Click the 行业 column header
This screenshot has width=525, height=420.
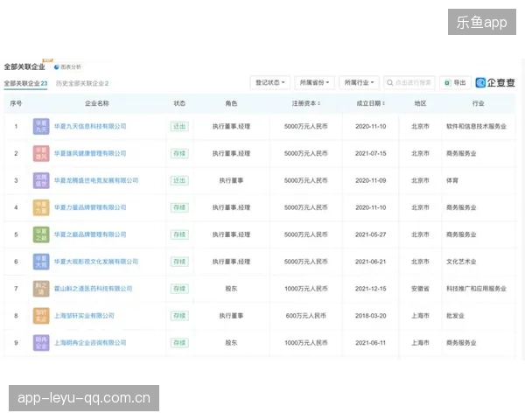click(x=478, y=103)
